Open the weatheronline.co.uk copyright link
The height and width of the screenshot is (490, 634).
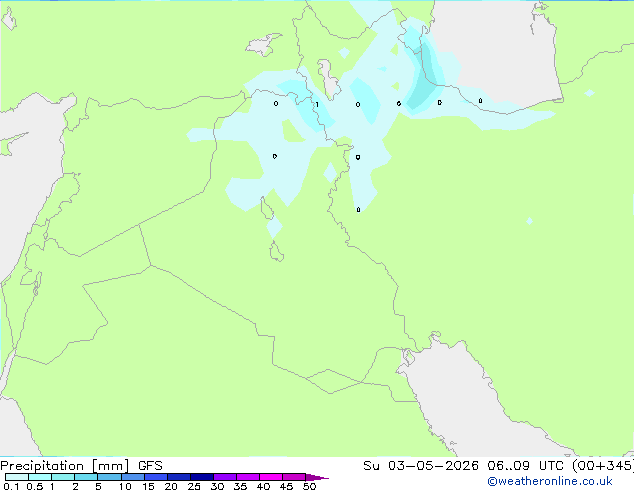tap(549, 481)
